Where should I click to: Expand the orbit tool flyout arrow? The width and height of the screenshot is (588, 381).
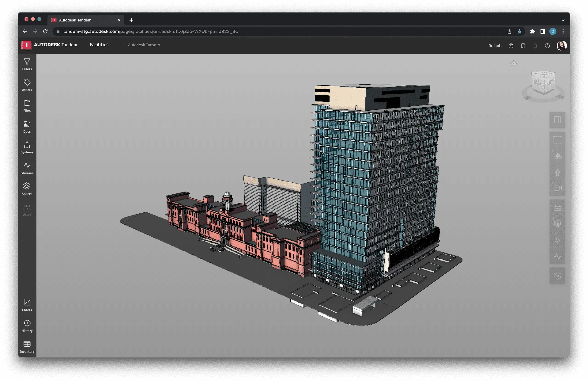pyautogui.click(x=553, y=151)
